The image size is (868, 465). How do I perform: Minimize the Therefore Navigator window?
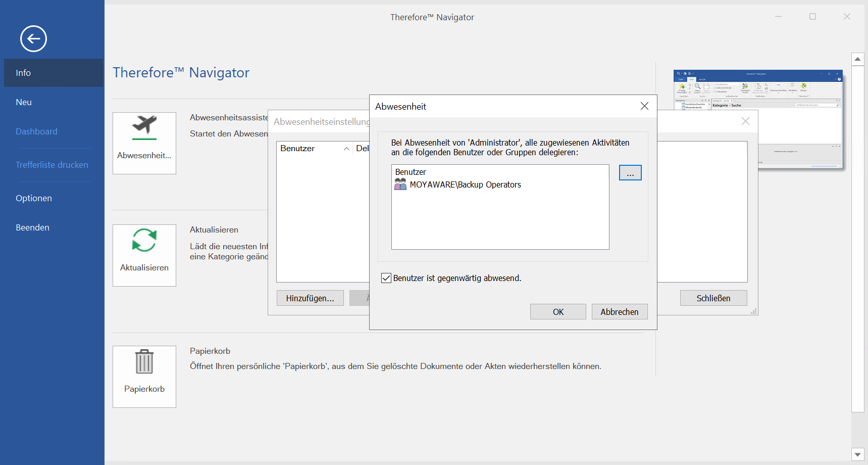click(x=778, y=17)
